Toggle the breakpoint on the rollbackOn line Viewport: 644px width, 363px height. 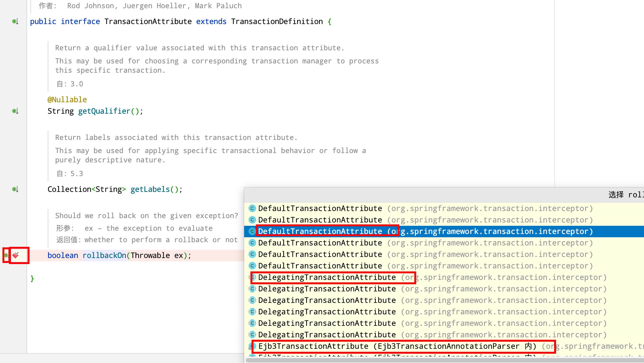(16, 255)
